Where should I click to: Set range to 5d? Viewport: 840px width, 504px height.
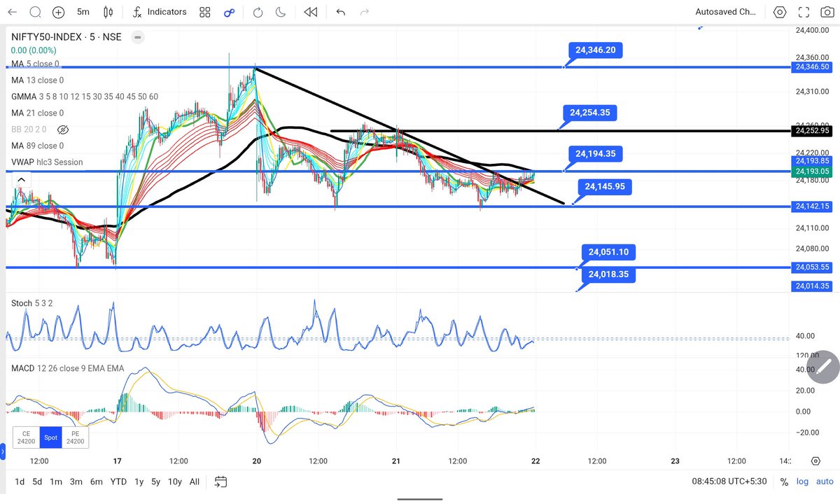pyautogui.click(x=38, y=482)
